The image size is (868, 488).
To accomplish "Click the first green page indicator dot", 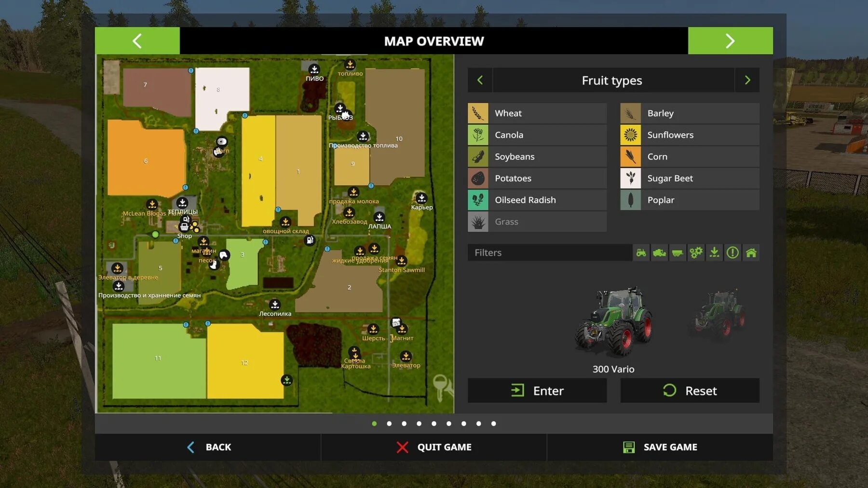I will click(x=374, y=423).
